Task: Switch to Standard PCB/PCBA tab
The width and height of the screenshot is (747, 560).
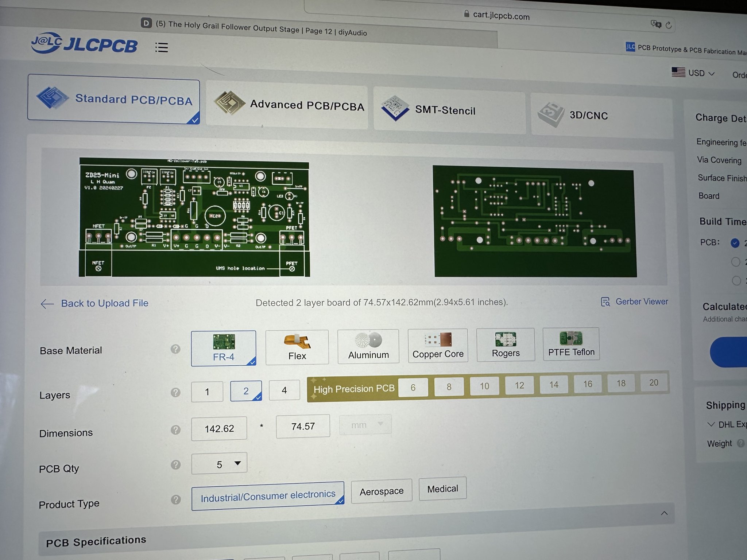Action: click(113, 99)
